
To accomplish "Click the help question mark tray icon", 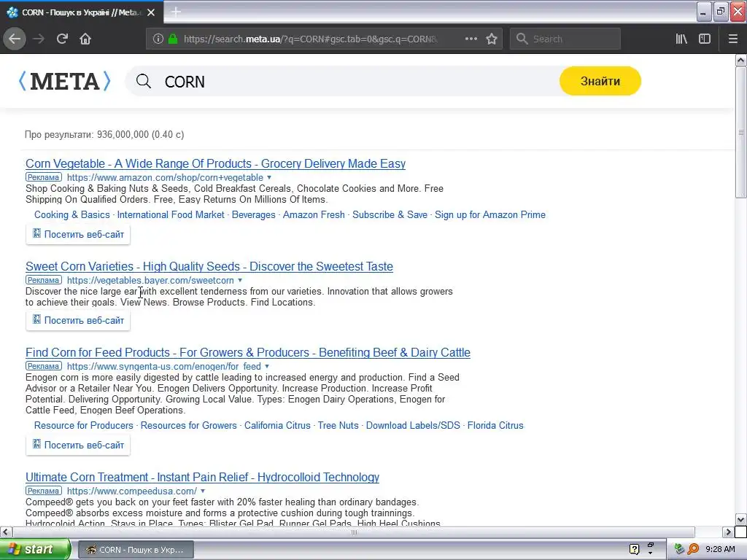I will 634,549.
